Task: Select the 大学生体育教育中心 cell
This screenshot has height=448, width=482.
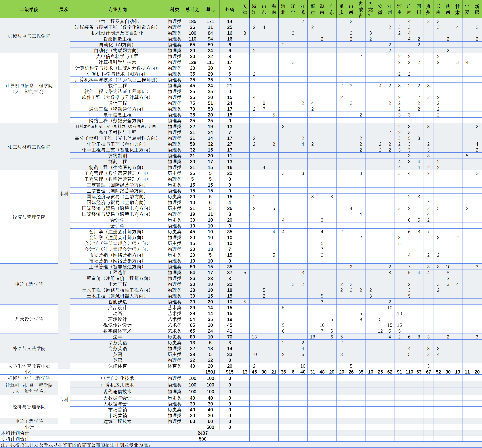Action: click(x=29, y=366)
